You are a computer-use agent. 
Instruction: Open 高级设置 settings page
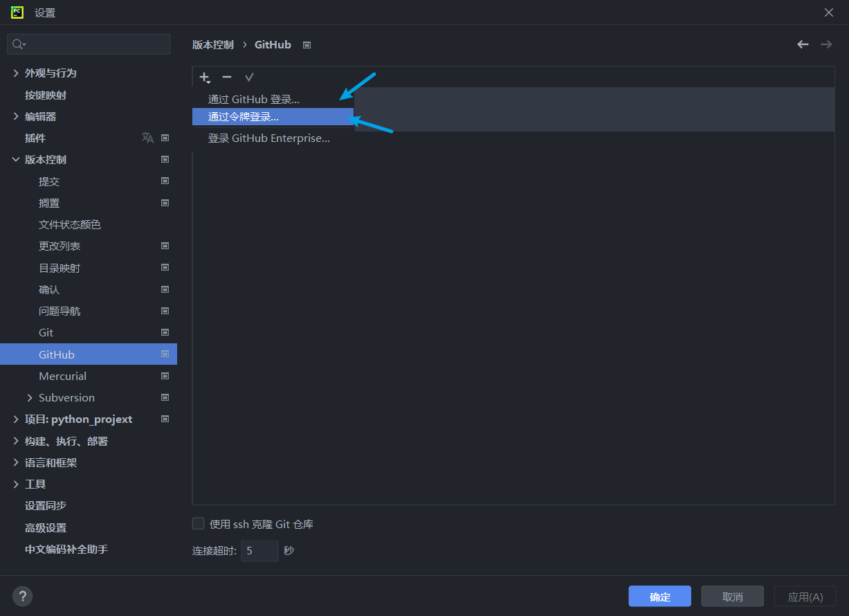[x=46, y=527]
